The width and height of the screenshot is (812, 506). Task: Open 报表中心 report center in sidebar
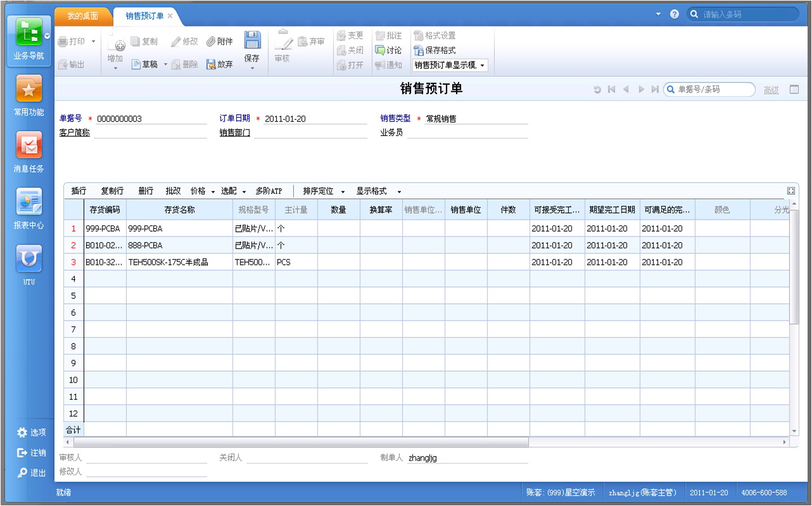29,202
